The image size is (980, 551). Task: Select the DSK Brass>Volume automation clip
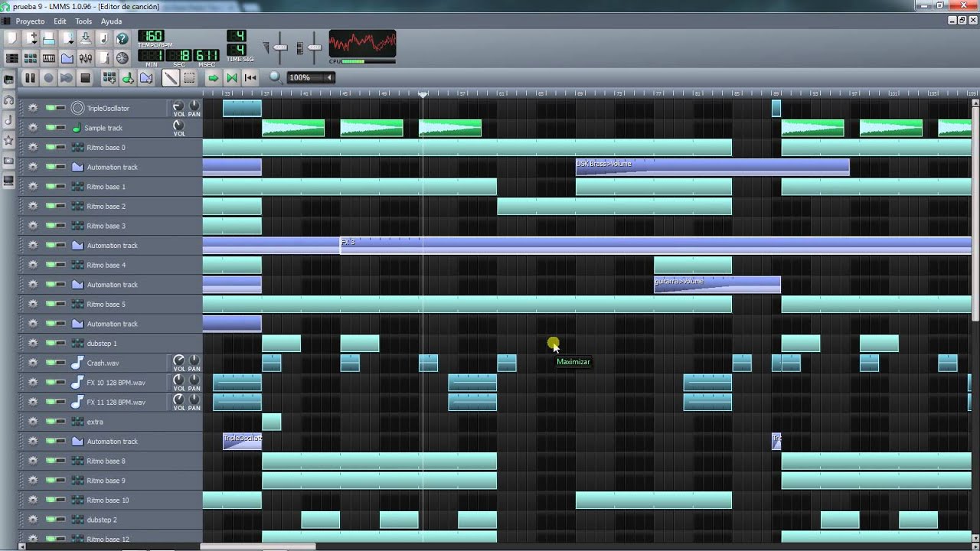[713, 167]
